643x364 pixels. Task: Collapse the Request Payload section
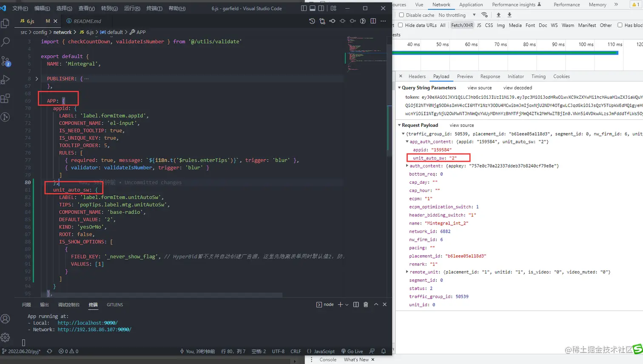point(399,125)
